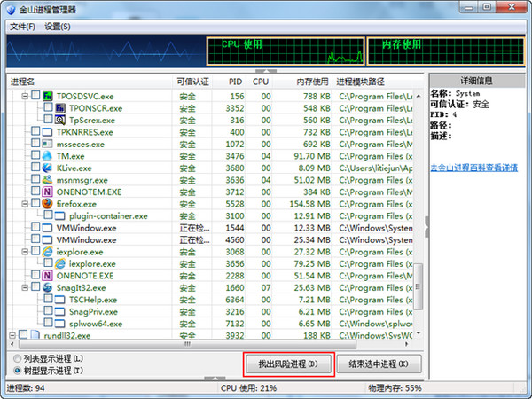
Task: Click the KLive.exe process icon
Action: pos(48,167)
